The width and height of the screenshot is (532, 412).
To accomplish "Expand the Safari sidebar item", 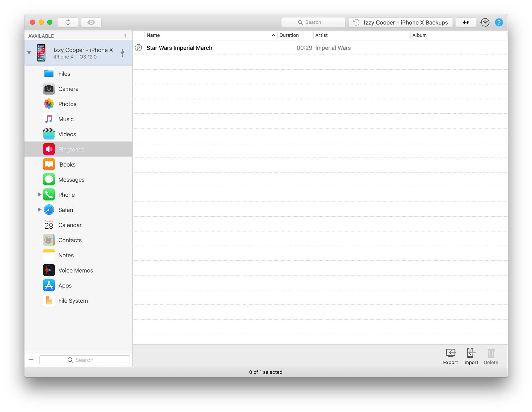I will pyautogui.click(x=39, y=210).
